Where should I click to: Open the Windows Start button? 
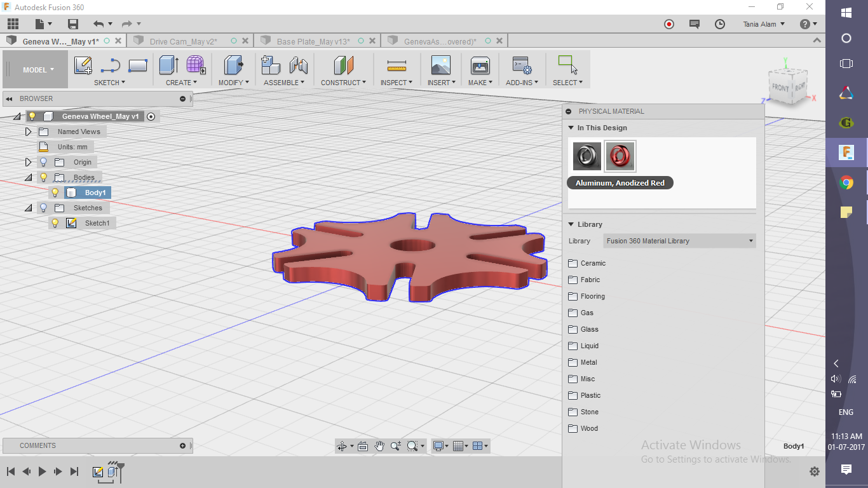[x=846, y=12]
